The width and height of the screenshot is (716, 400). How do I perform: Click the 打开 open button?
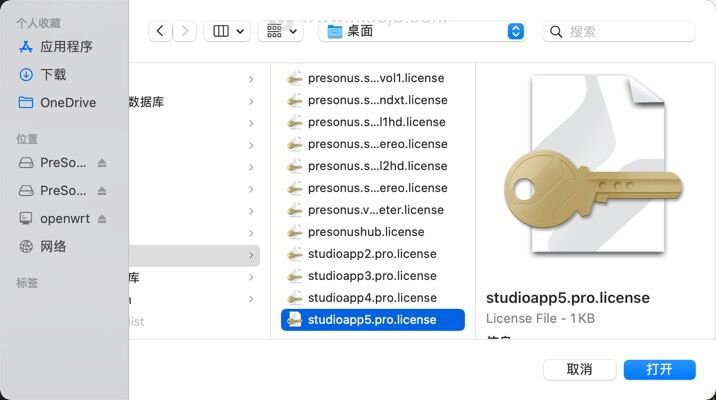coord(659,369)
